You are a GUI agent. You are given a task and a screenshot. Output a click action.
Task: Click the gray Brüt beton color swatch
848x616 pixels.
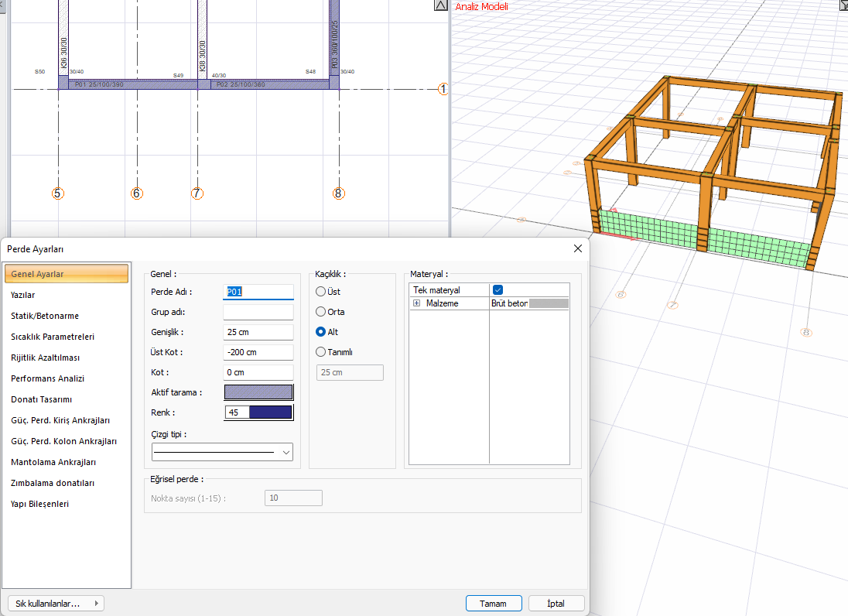[x=549, y=303]
